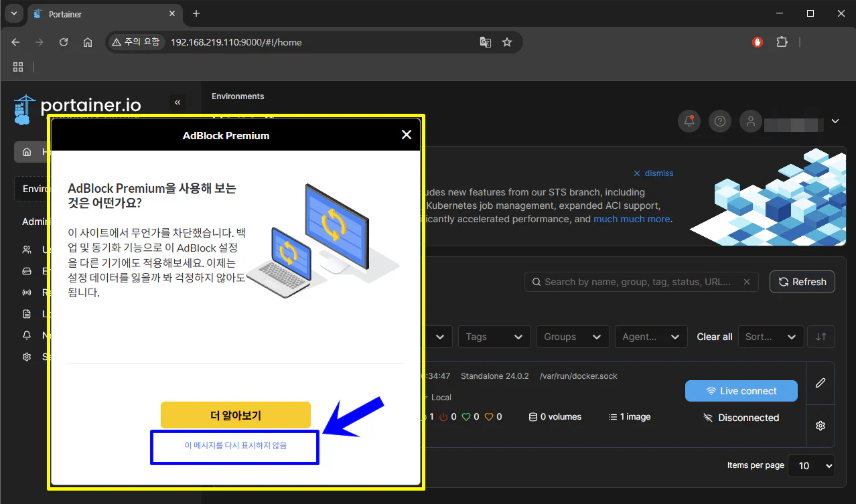Open environment settings gear icon
The width and height of the screenshot is (856, 504).
tap(821, 426)
